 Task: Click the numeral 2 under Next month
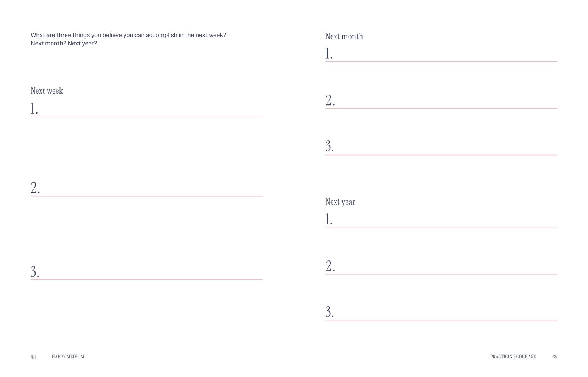pyautogui.click(x=330, y=100)
